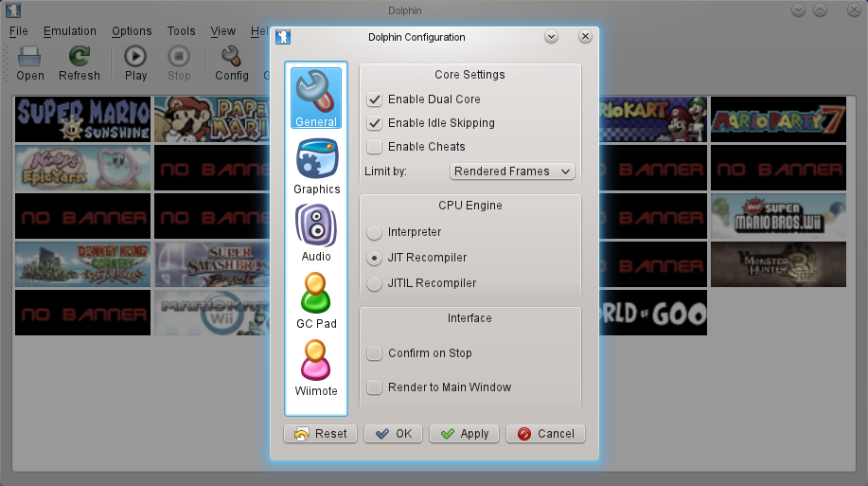The width and height of the screenshot is (868, 486).
Task: Click the Play toolbar button
Action: (135, 58)
